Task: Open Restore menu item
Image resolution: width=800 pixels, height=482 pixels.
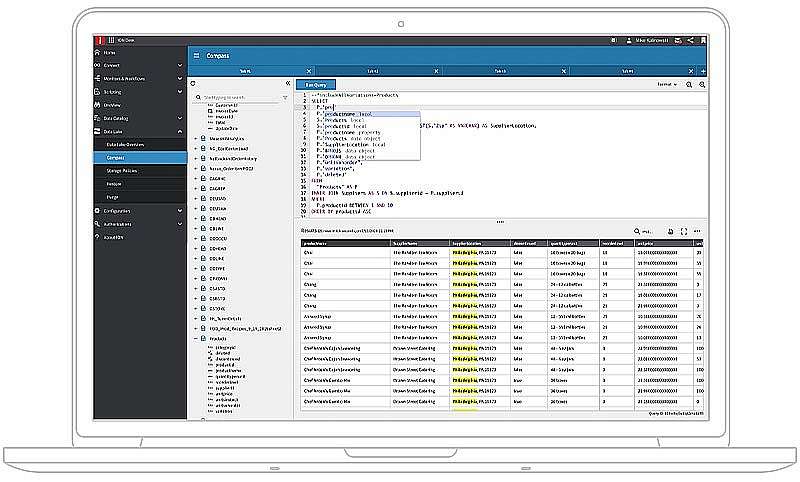Action: point(140,184)
